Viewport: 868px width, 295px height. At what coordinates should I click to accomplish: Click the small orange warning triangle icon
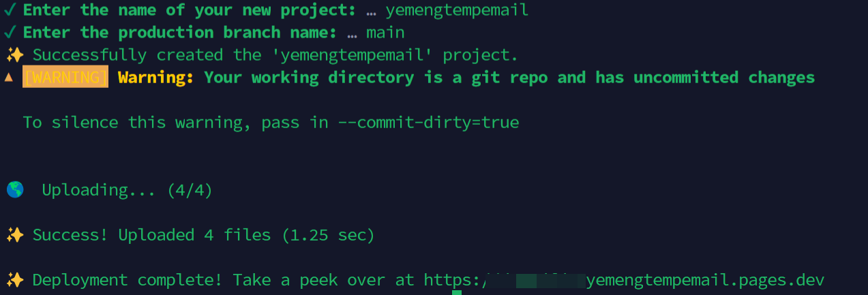9,77
